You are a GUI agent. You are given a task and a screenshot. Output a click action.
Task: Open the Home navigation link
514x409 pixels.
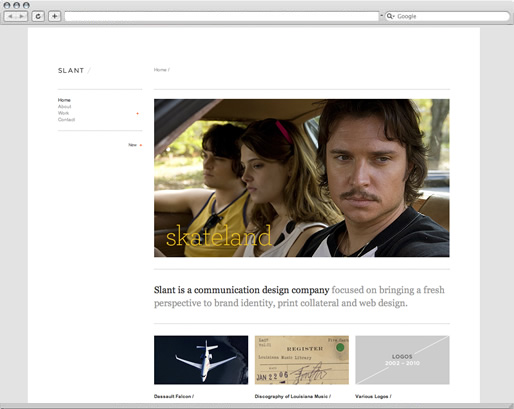(64, 100)
